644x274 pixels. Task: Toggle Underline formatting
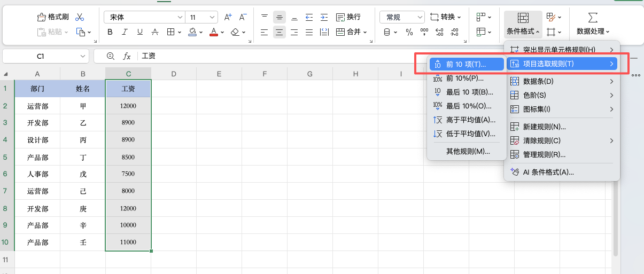[140, 32]
